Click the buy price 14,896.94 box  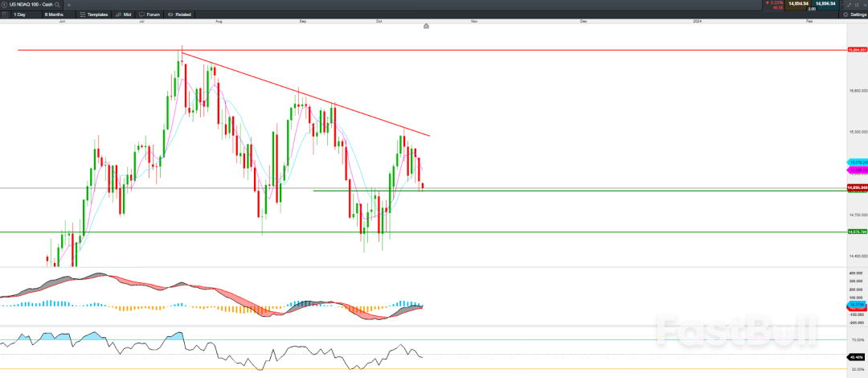825,4
